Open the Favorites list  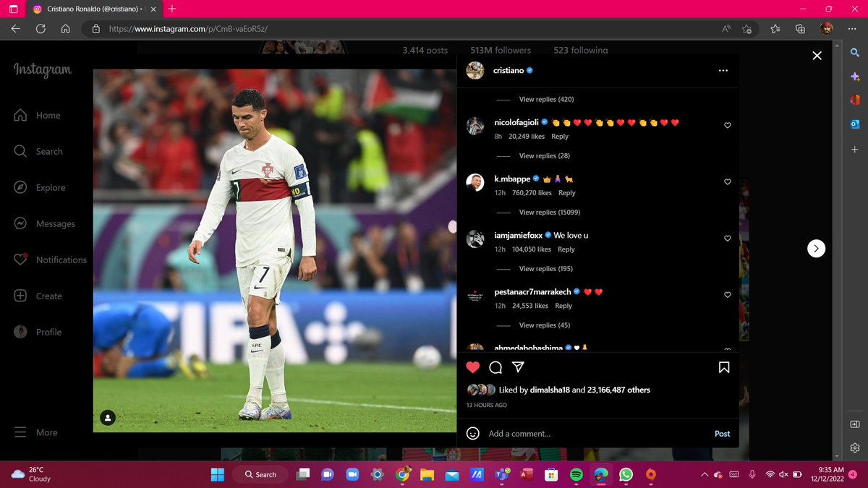775,29
